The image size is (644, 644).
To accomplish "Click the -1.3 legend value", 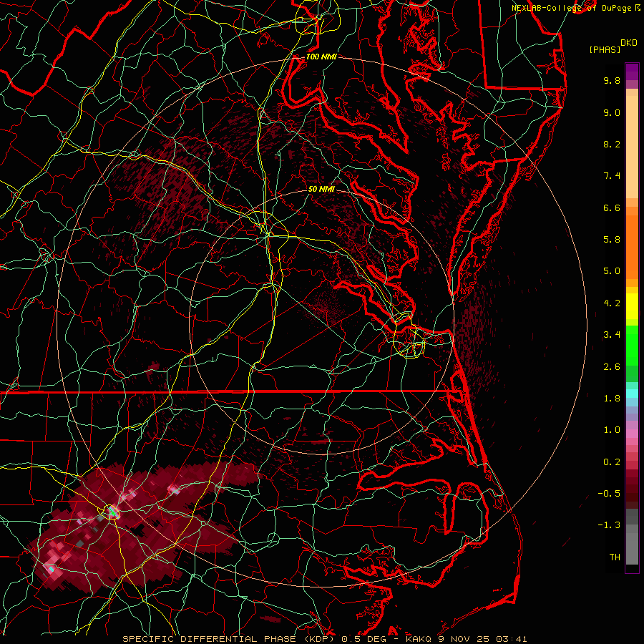I will tap(609, 525).
